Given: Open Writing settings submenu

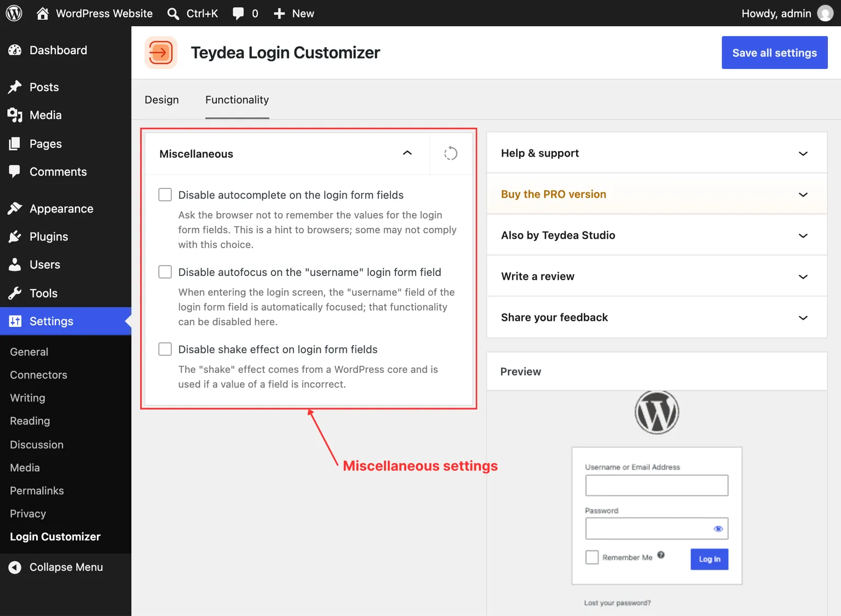Looking at the screenshot, I should pyautogui.click(x=27, y=398).
